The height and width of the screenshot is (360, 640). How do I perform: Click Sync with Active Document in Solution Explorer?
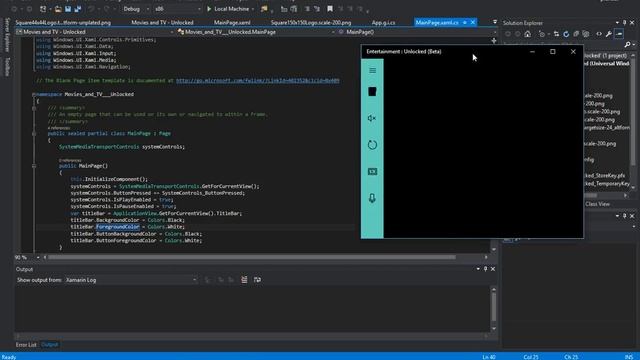click(x=556, y=34)
